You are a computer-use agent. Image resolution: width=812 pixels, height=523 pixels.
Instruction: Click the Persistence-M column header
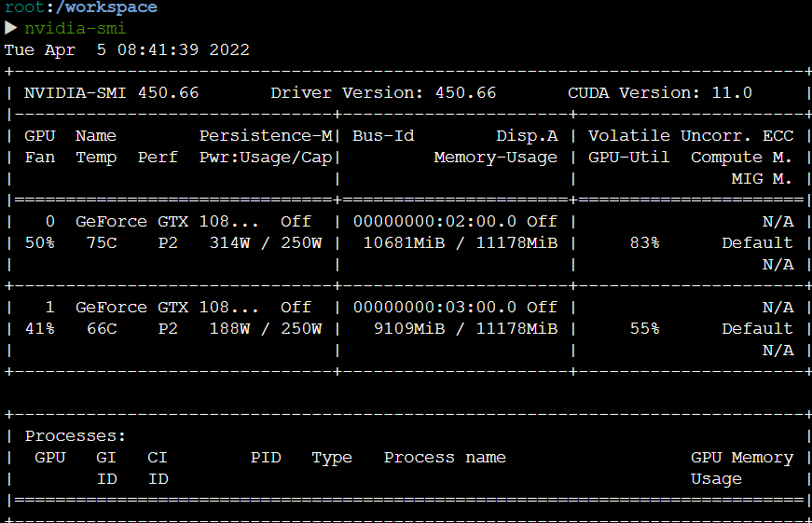(x=267, y=136)
